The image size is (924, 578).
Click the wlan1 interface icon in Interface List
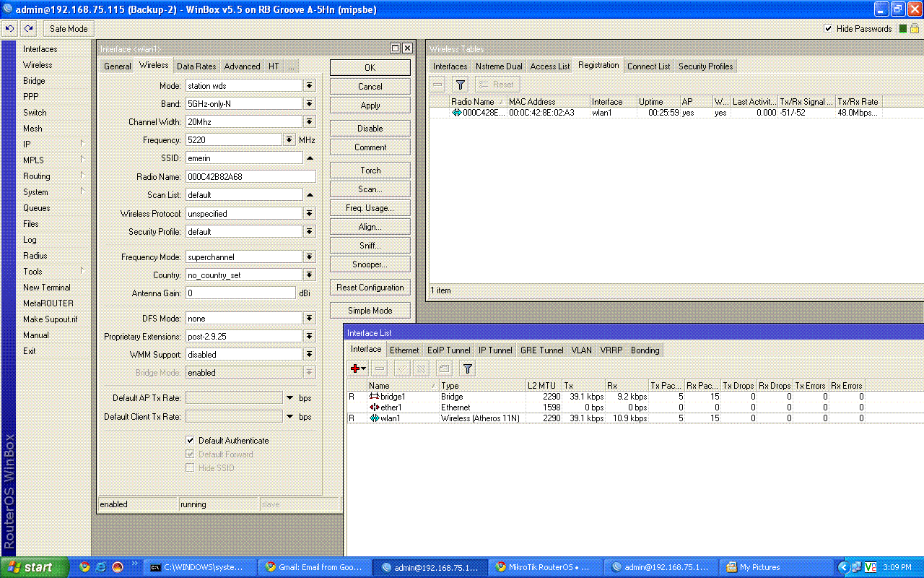374,418
